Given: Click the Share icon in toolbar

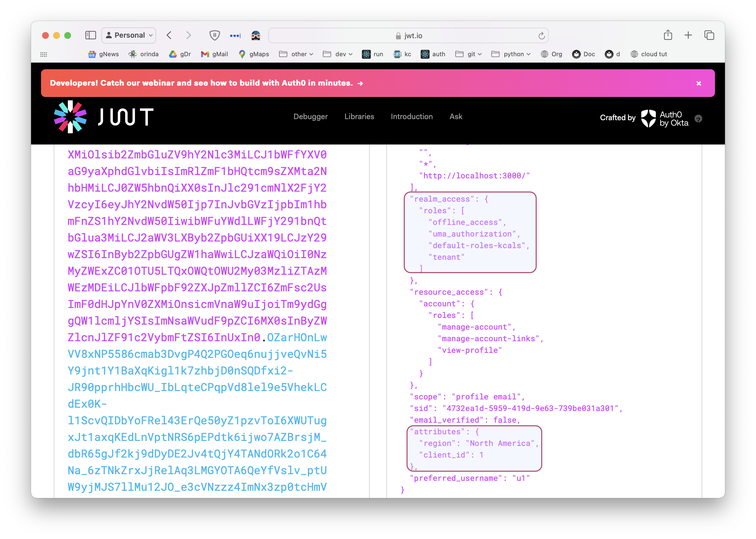Looking at the screenshot, I should point(668,35).
